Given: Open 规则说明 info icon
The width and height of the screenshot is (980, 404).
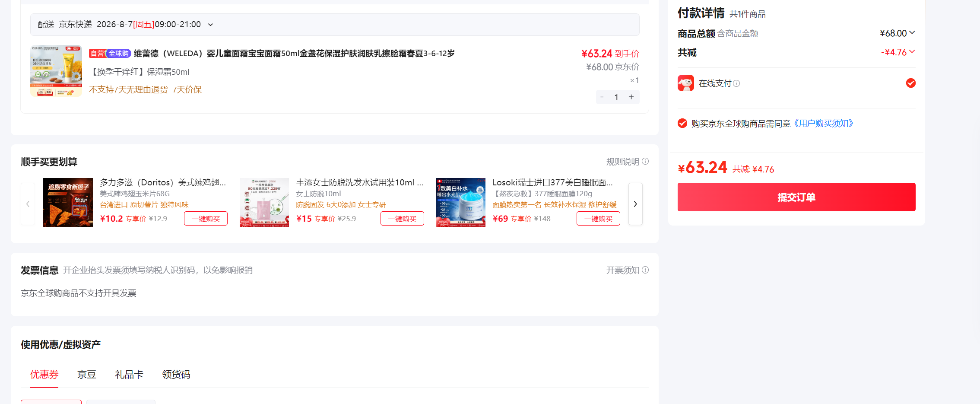Looking at the screenshot, I should coord(645,162).
